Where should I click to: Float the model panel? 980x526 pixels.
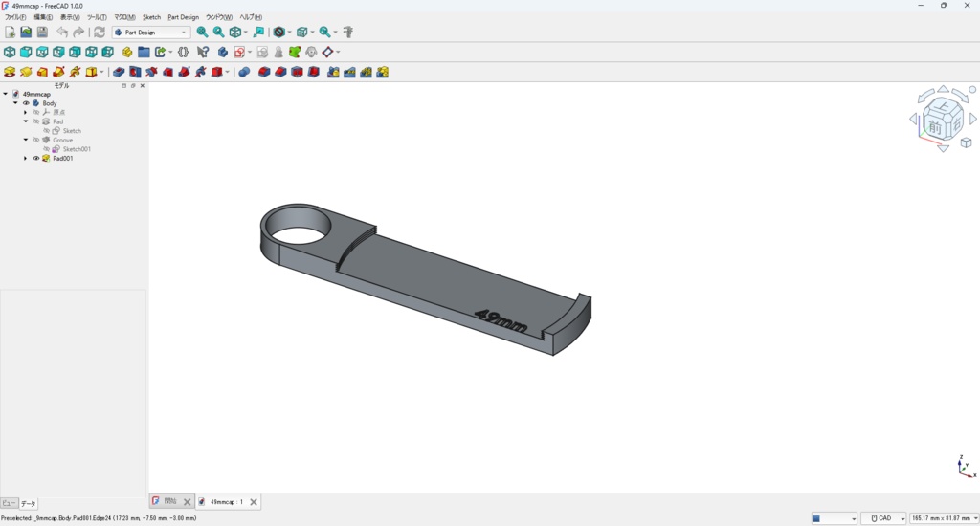132,85
